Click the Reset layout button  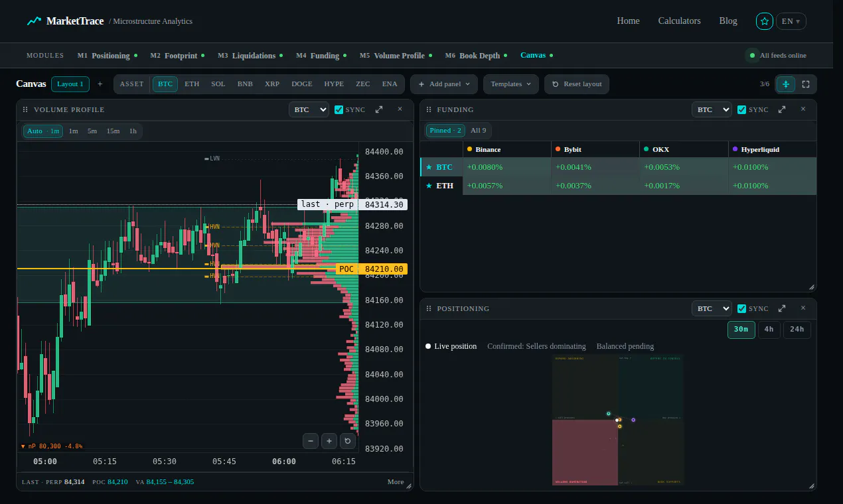(577, 84)
